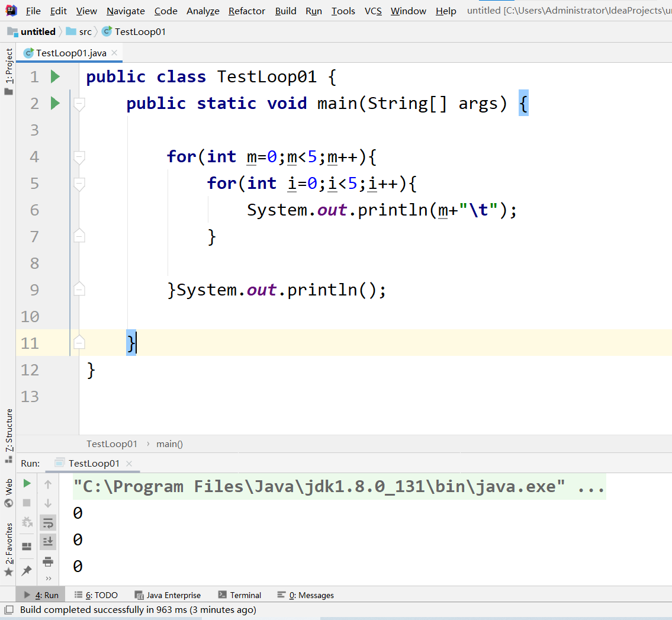Click the Down the Stack Trace arrow
Viewport: 672px width, 620px height.
[48, 503]
